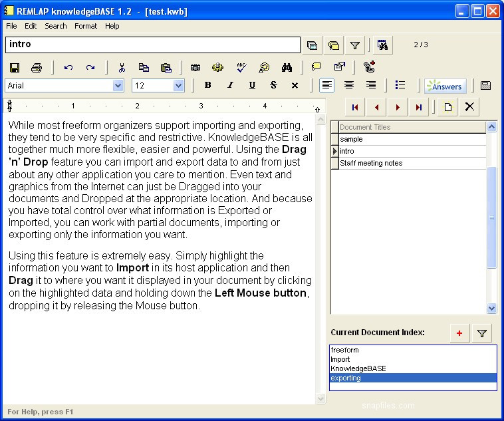This screenshot has height=421, width=504.
Task: Open the Arial font dropdown
Action: tap(118, 86)
